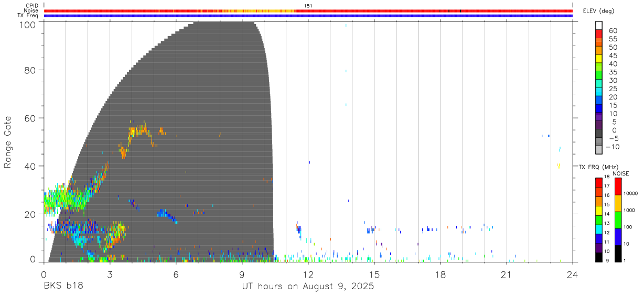Click the BKS b18 radar label

pos(63,287)
